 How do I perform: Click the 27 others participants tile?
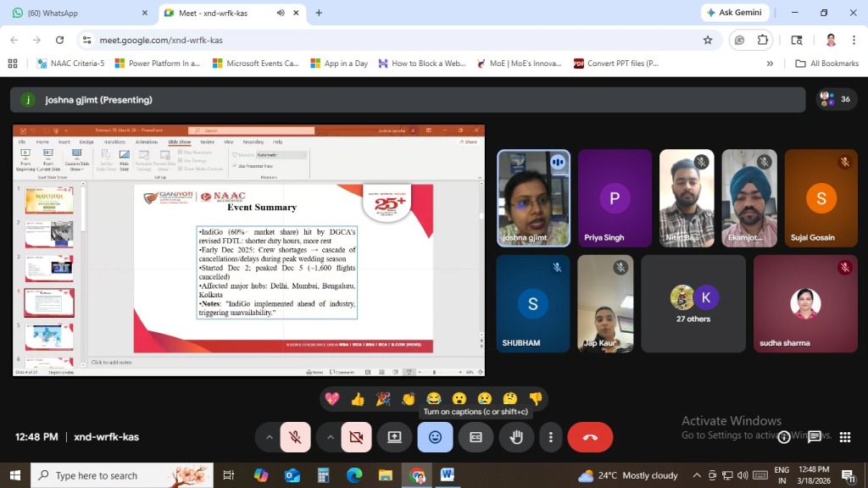point(693,303)
